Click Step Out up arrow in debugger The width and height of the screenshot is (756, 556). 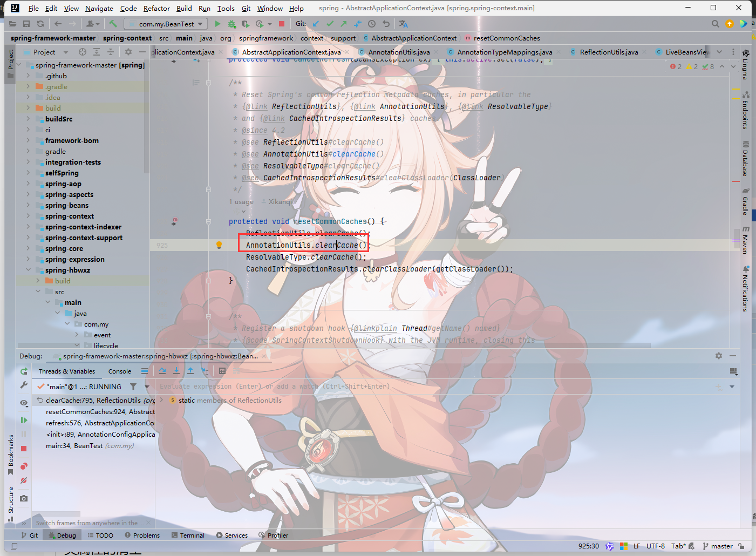190,371
